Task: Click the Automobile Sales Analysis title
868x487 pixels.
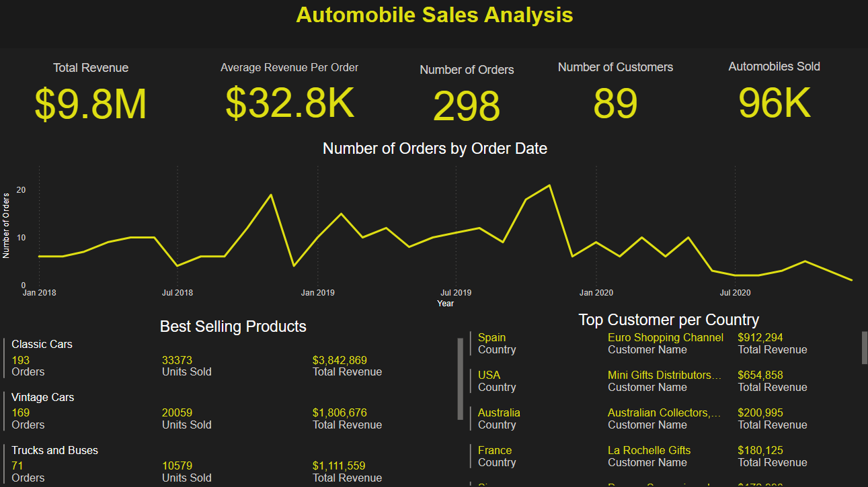Action: (434, 15)
